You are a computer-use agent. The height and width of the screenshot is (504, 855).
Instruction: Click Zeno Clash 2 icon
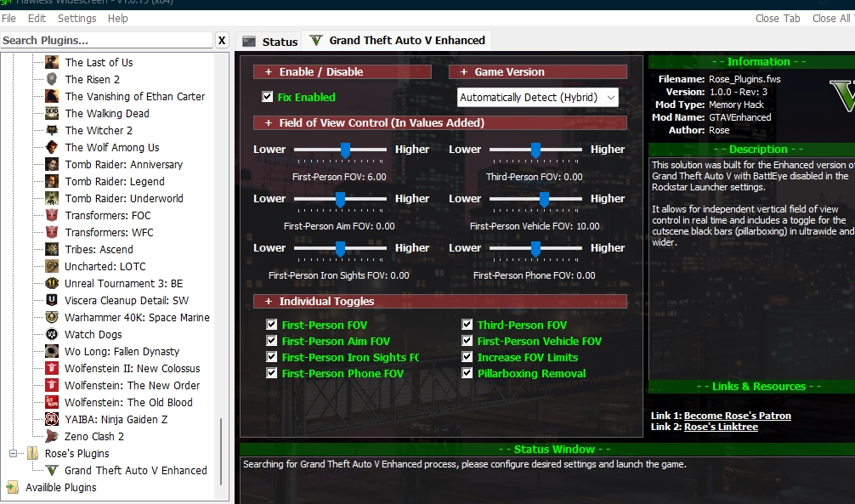click(x=52, y=436)
